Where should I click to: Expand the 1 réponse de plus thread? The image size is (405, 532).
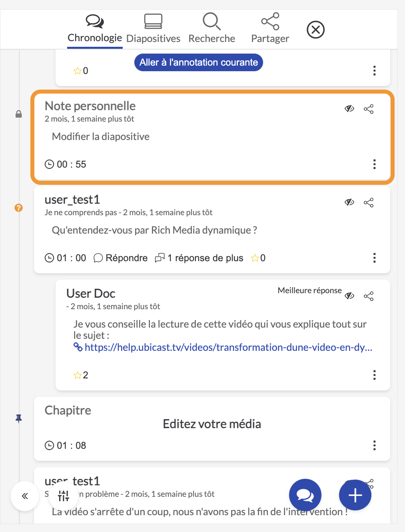[199, 258]
